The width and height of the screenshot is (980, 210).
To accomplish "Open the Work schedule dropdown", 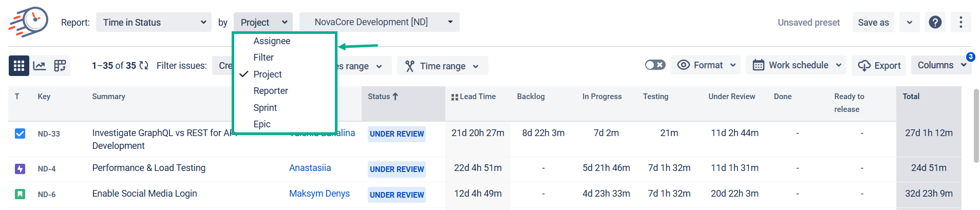I will pyautogui.click(x=797, y=65).
